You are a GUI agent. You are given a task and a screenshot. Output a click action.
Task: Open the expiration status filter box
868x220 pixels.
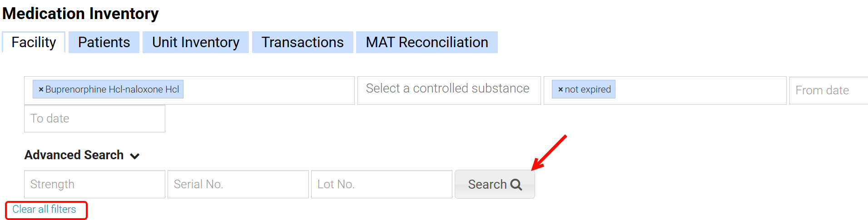(x=699, y=90)
